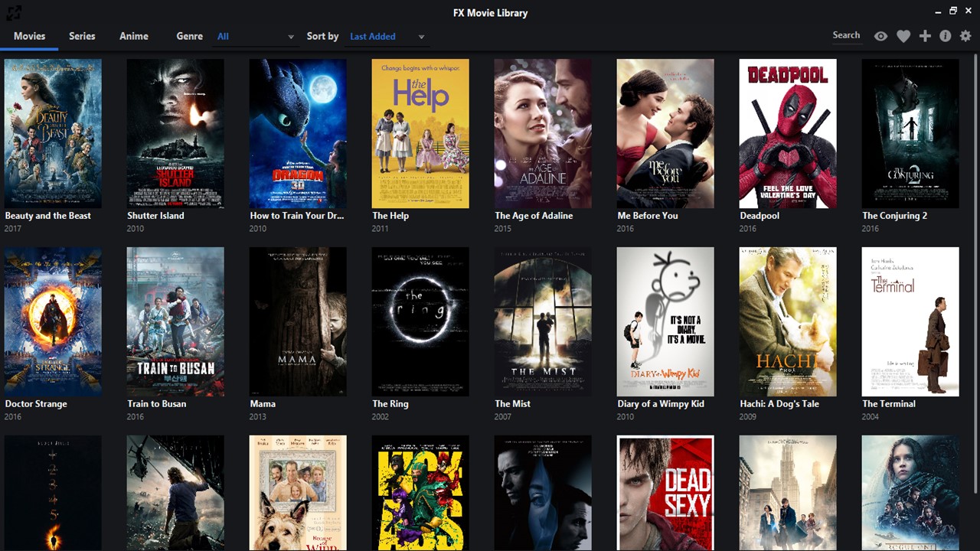The height and width of the screenshot is (551, 980).
Task: Click the "How to Train Your Dr..." title
Action: coord(297,216)
